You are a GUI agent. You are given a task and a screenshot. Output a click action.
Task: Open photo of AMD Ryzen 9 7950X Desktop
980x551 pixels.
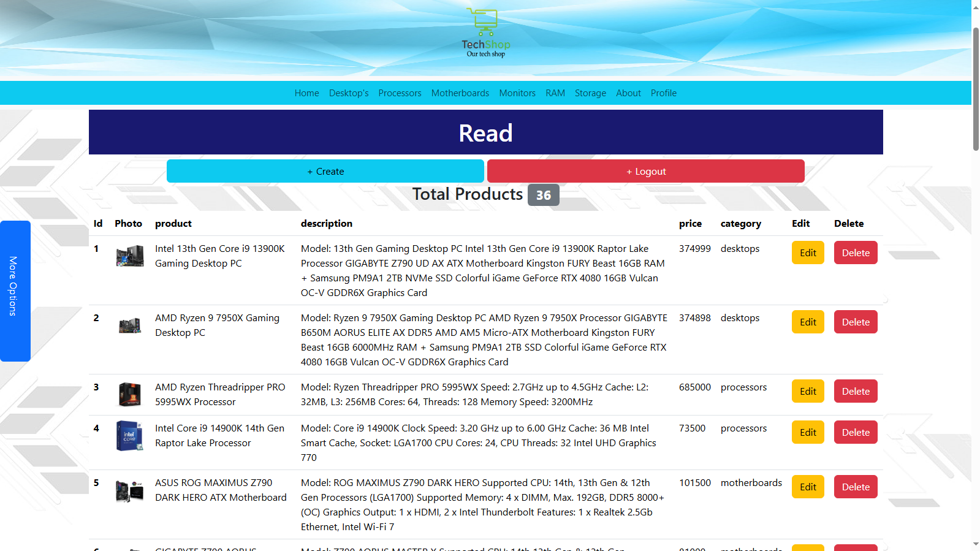point(130,325)
